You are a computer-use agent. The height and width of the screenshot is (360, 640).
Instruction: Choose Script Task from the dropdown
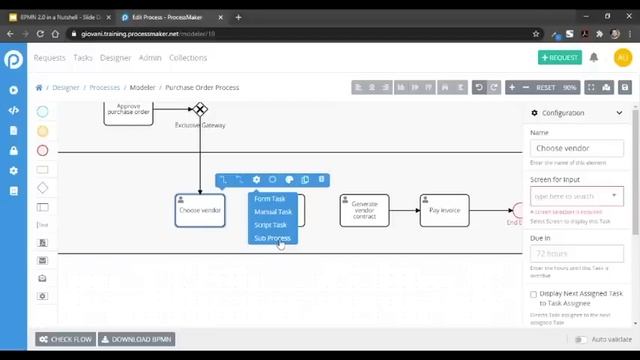(270, 225)
